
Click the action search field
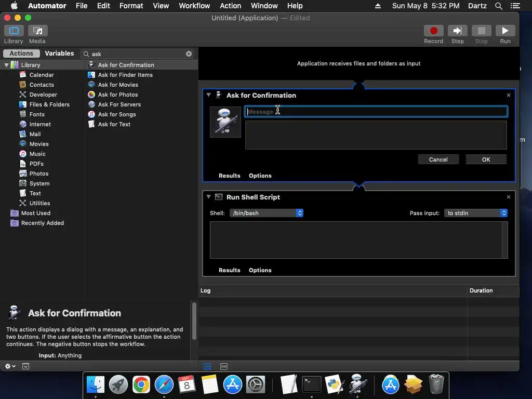(x=137, y=54)
